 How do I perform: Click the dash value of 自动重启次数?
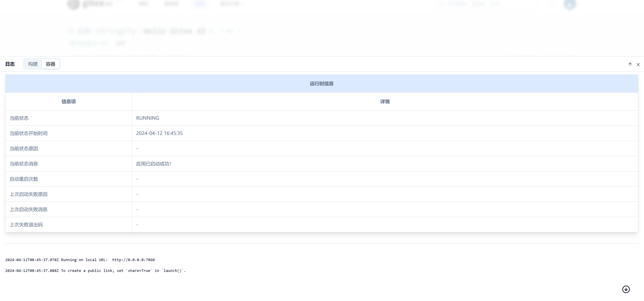(x=137, y=179)
